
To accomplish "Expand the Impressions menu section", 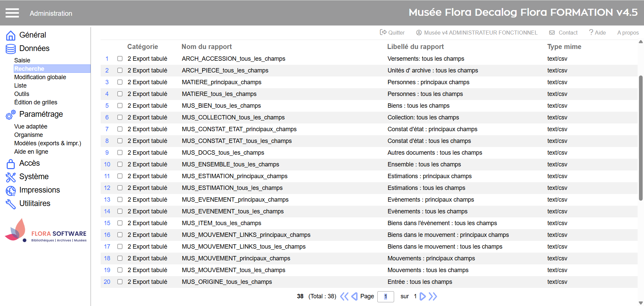I will 40,190.
